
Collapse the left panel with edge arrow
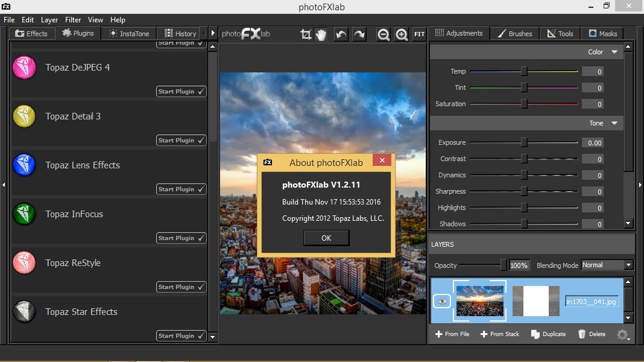point(4,185)
